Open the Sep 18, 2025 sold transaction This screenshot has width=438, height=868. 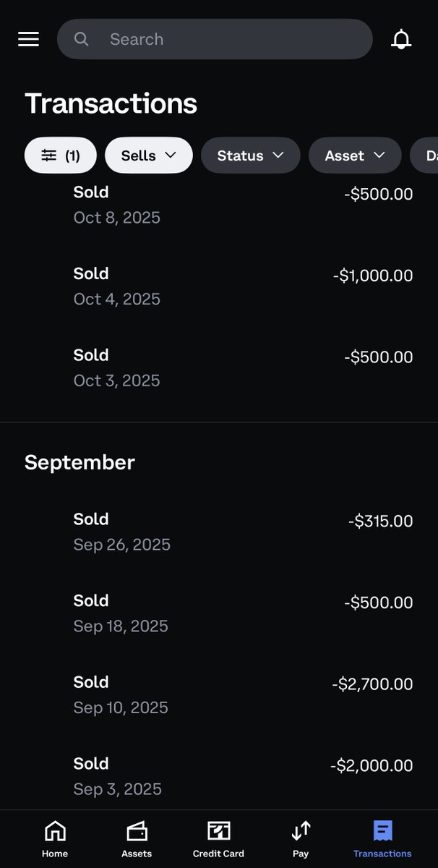[x=219, y=613]
